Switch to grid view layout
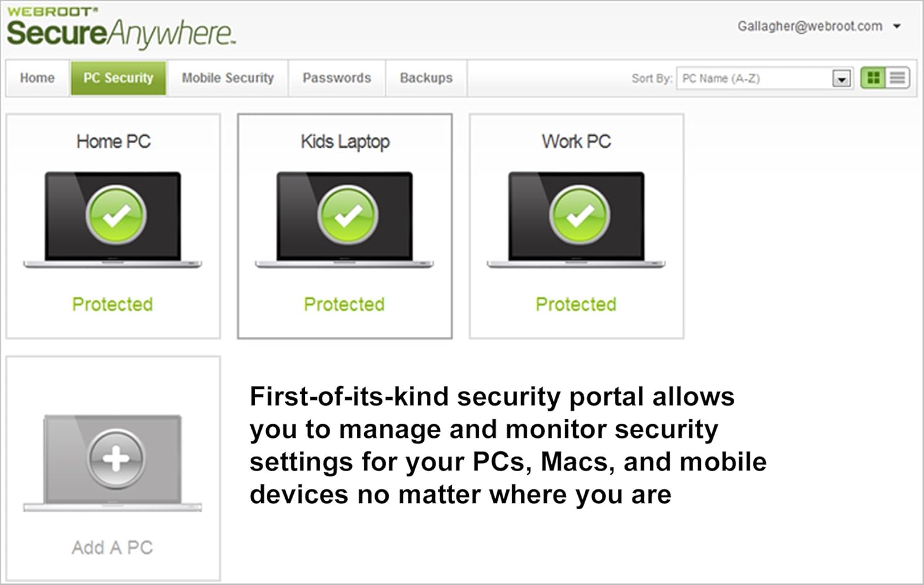The height and width of the screenshot is (585, 924). pyautogui.click(x=873, y=78)
